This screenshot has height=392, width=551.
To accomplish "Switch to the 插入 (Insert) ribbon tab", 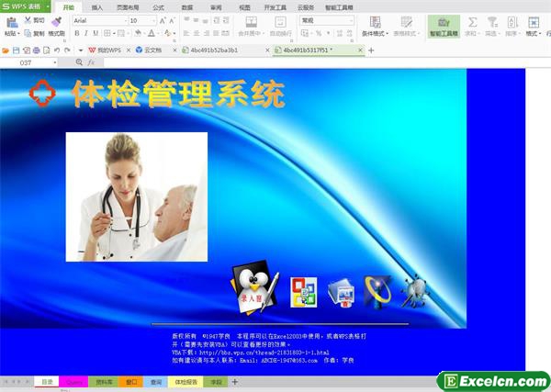I will click(97, 7).
